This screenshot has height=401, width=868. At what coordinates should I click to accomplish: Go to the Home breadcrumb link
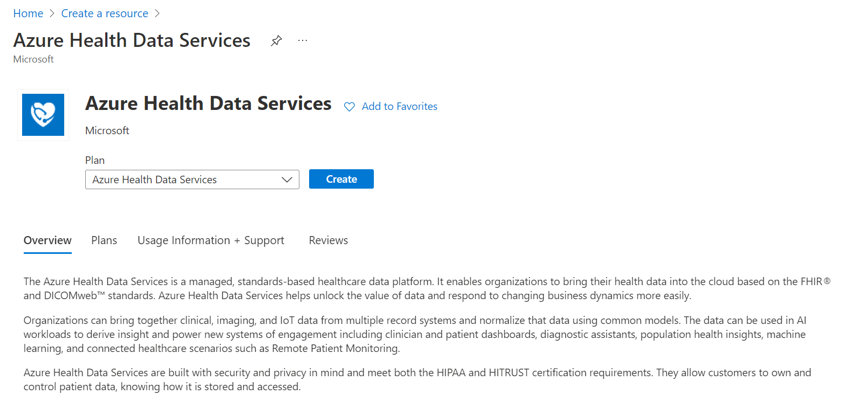[28, 13]
